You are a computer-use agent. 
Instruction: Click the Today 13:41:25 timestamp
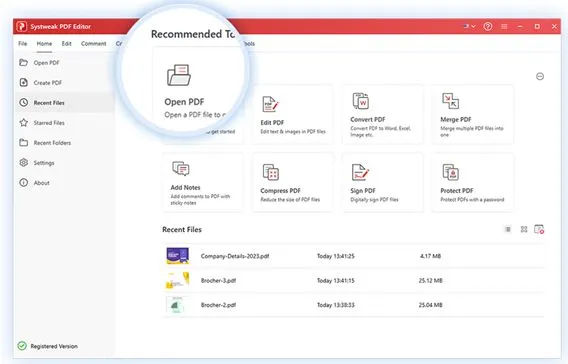(336, 256)
